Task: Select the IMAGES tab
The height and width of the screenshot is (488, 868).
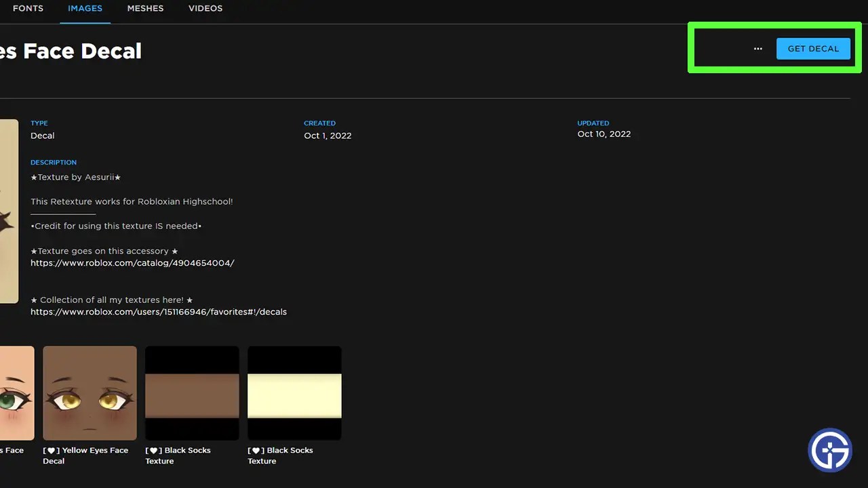Action: (x=85, y=8)
